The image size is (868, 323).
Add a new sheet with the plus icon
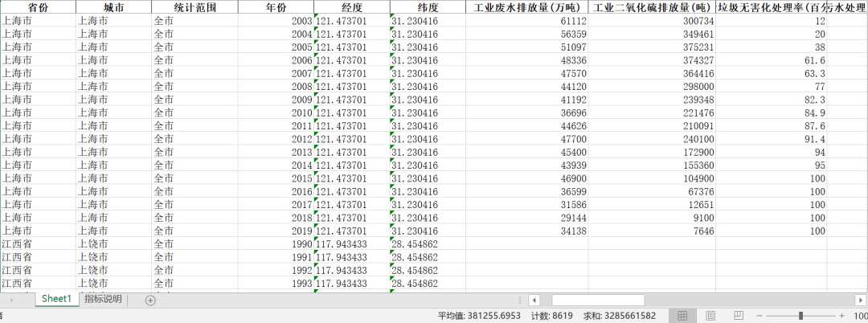coord(150,301)
